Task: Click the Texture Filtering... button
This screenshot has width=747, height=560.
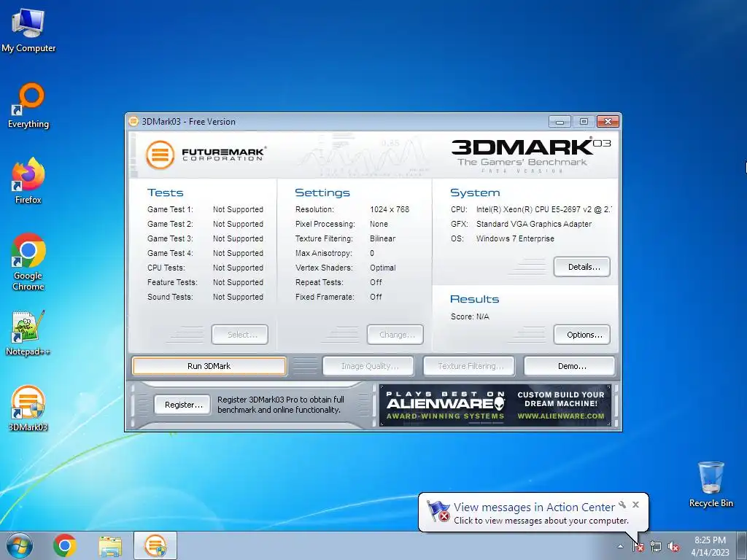Action: (x=469, y=366)
